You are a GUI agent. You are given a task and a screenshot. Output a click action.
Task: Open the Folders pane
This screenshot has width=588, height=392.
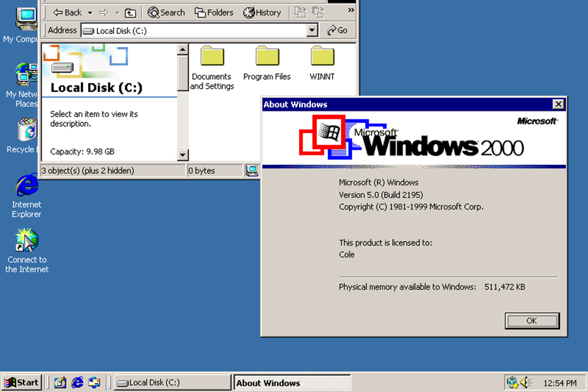pyautogui.click(x=214, y=12)
